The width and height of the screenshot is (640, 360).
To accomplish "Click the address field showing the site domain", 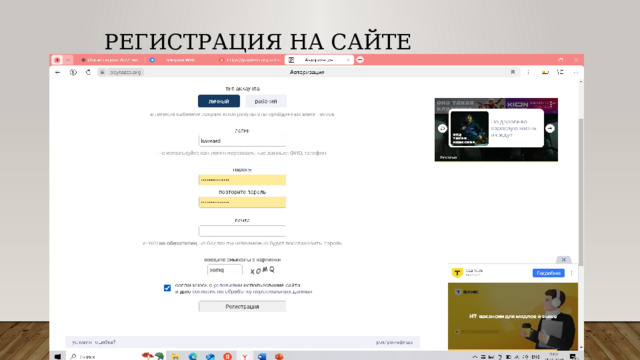I will [126, 72].
